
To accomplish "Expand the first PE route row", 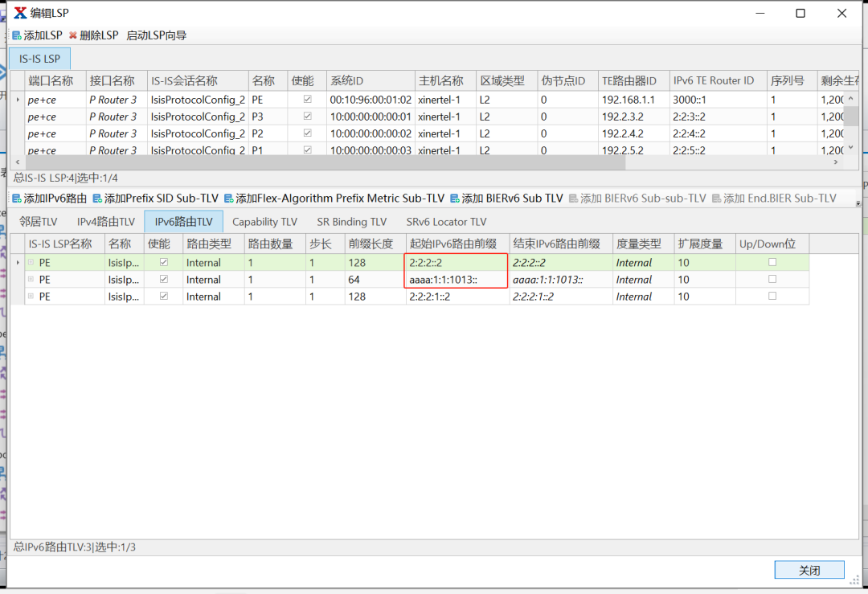I will [31, 263].
